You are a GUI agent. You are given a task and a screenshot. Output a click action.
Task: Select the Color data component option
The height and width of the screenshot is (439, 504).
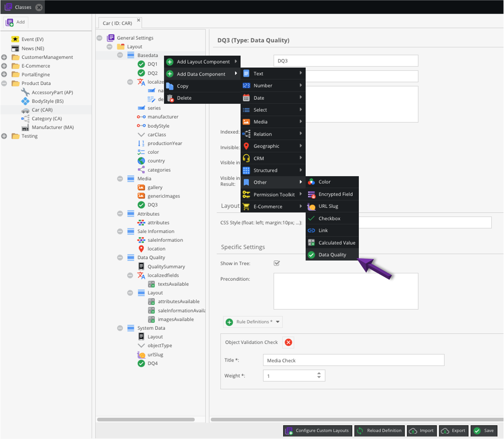[x=325, y=182]
